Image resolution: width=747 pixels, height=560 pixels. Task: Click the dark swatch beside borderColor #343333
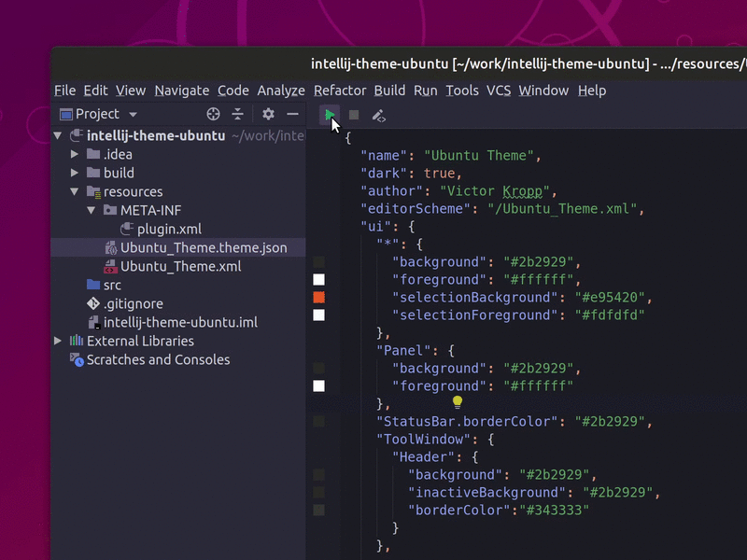(x=318, y=510)
